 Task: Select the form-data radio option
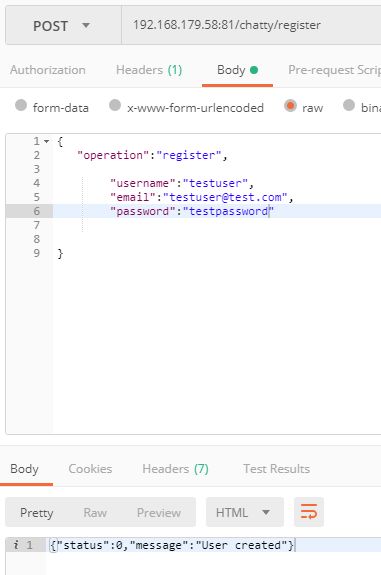click(21, 105)
